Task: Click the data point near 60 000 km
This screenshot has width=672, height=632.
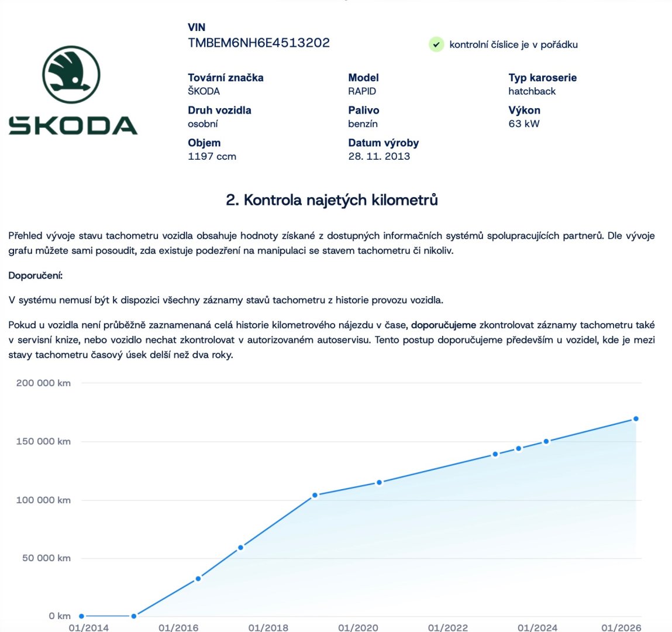Action: pos(240,548)
